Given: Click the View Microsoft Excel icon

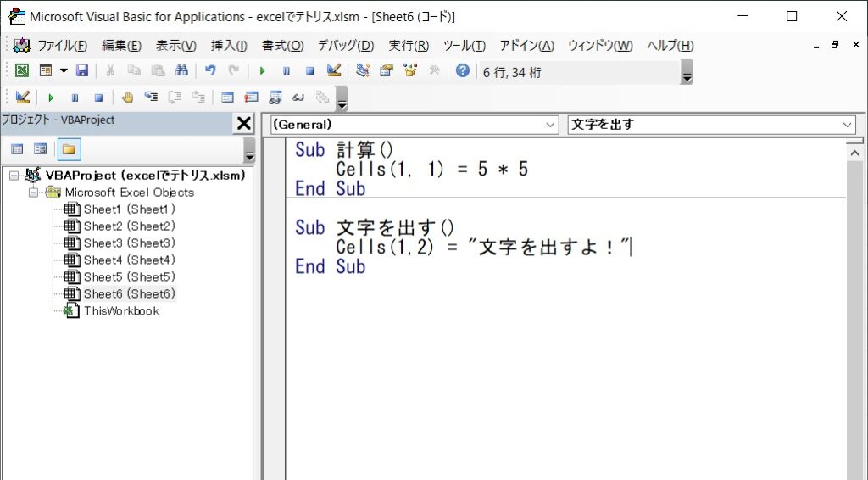Looking at the screenshot, I should [21, 70].
